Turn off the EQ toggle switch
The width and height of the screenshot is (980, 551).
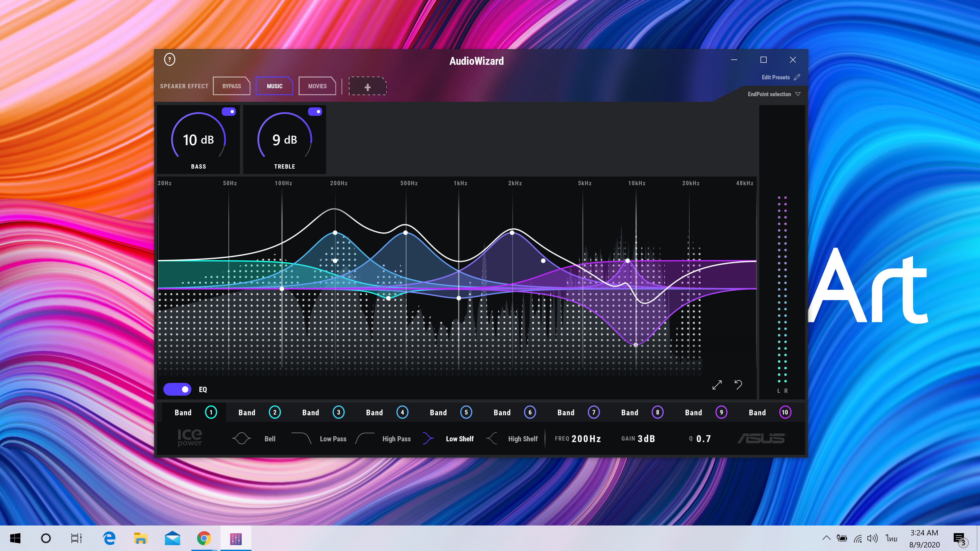click(x=177, y=389)
